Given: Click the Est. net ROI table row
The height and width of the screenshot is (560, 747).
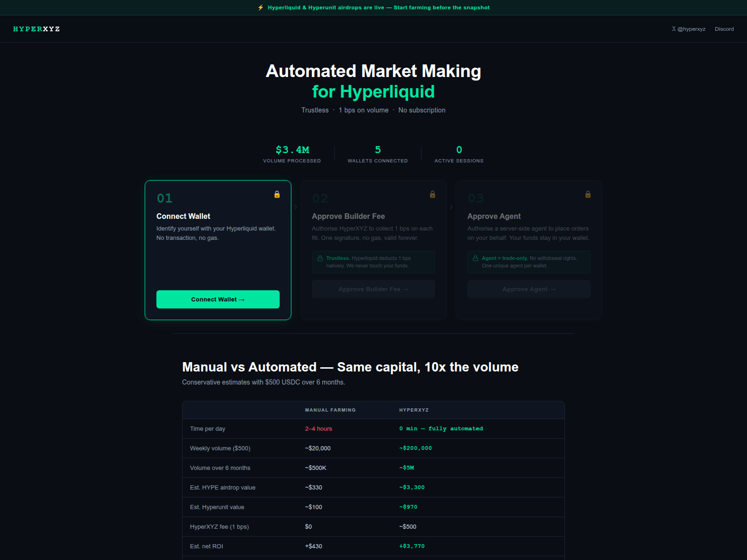Looking at the screenshot, I should tap(373, 546).
